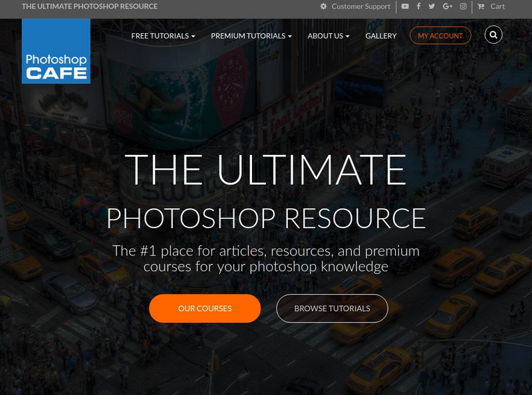Go to the Gallery page
Screen dimensions: 532x395
click(x=380, y=36)
